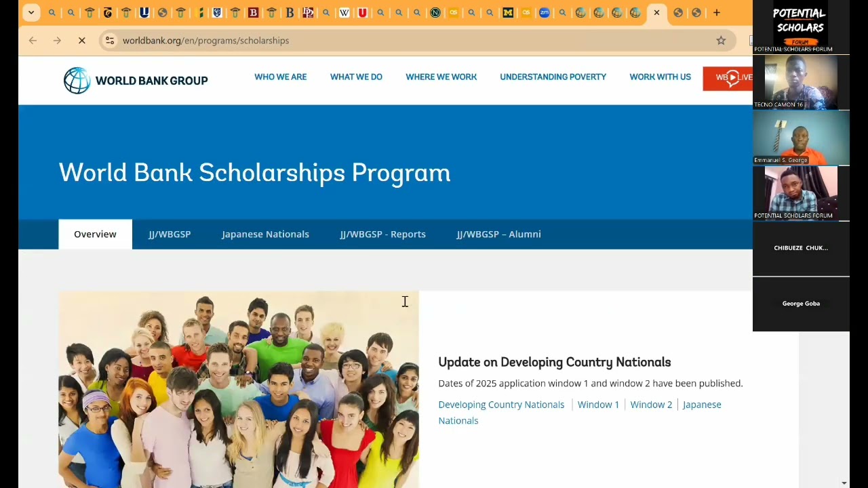
Task: Select the Overview tab
Action: point(95,235)
